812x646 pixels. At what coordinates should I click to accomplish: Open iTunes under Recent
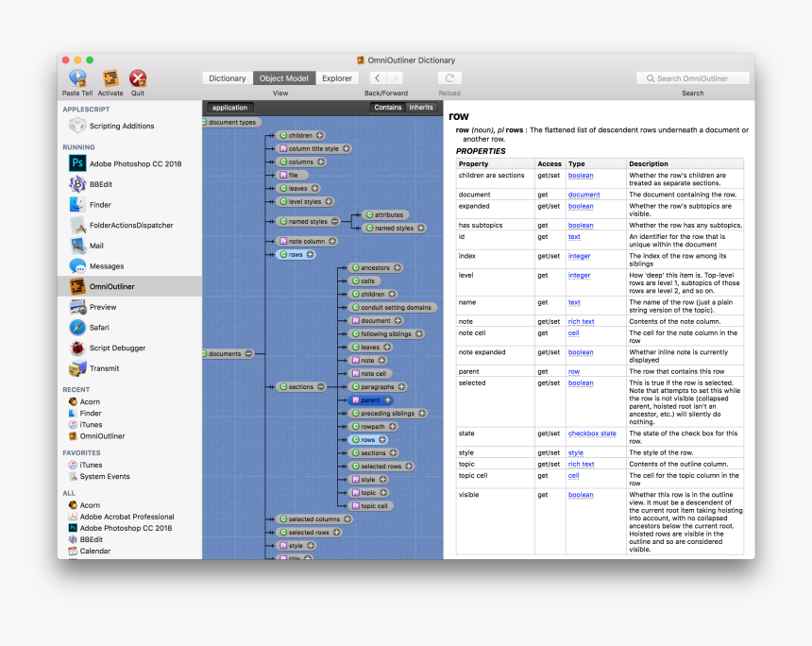pos(91,425)
